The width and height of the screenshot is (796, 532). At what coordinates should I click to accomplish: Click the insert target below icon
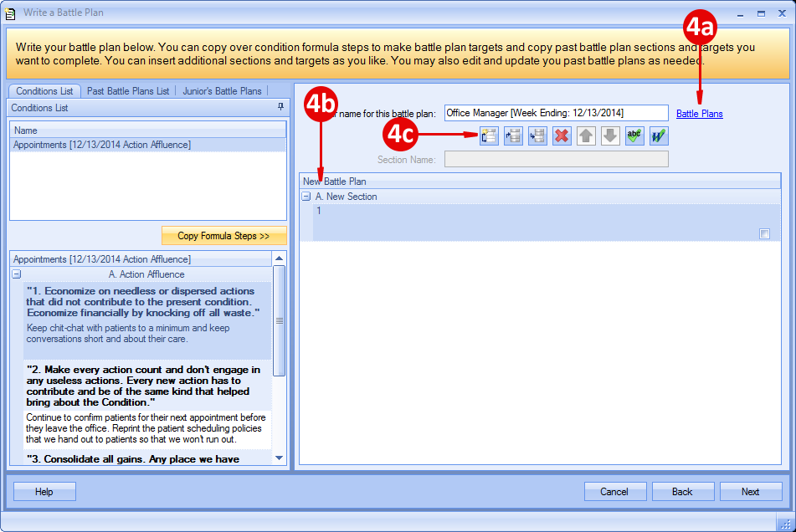click(537, 136)
